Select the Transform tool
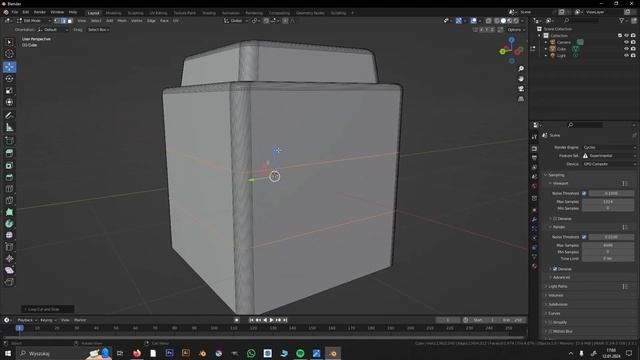This screenshot has height=360, width=640. point(9,102)
